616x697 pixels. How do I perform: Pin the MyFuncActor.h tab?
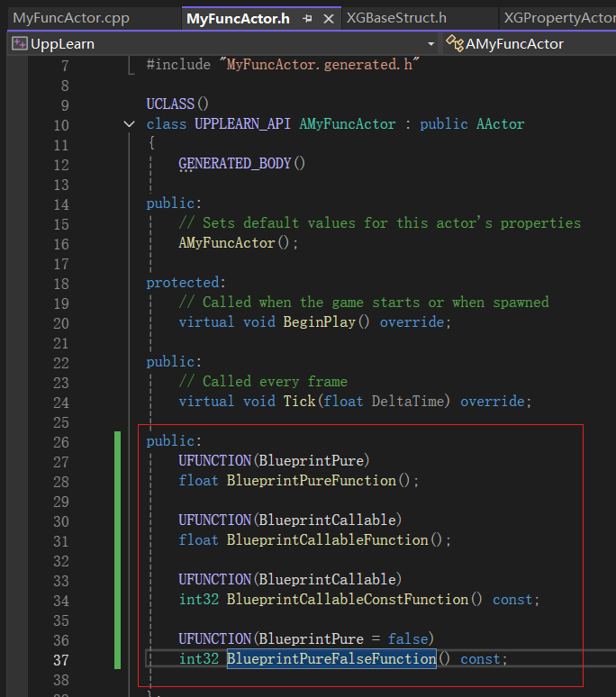click(307, 19)
